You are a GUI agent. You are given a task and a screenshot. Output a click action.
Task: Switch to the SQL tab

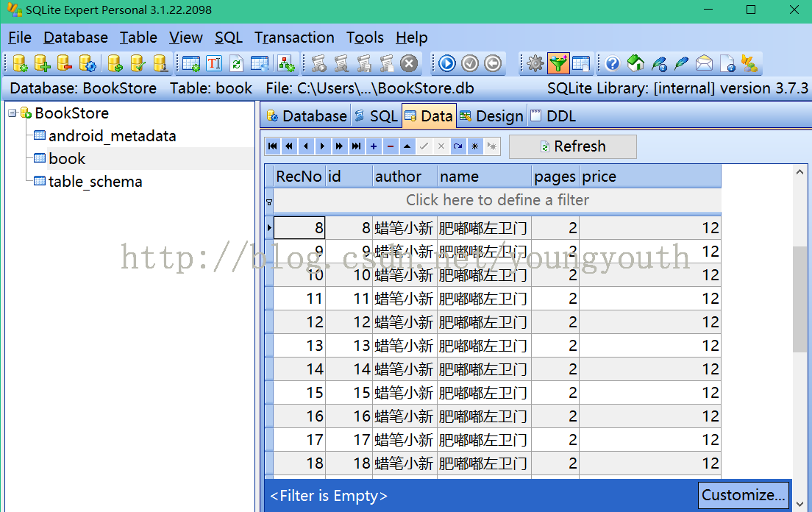point(376,116)
